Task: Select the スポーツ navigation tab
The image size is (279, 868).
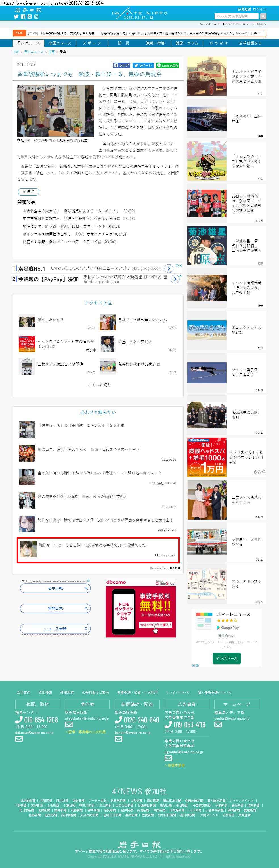Action: [x=92, y=43]
